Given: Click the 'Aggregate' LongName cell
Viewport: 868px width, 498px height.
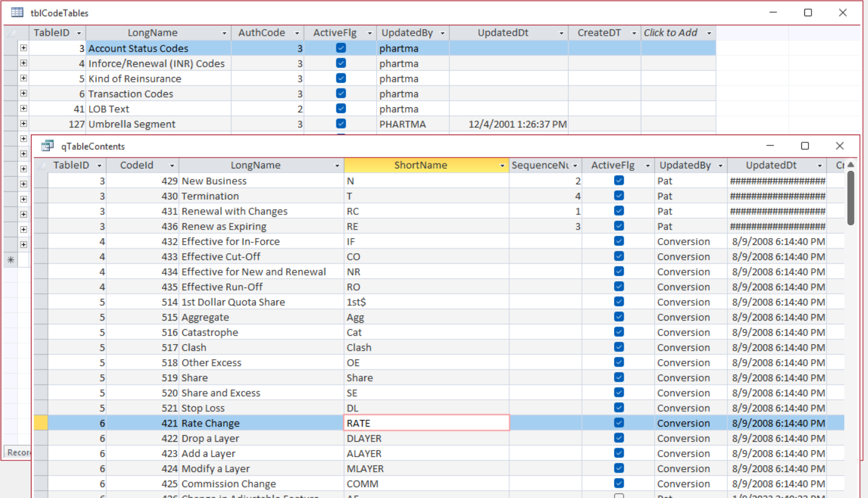Looking at the screenshot, I should [261, 317].
